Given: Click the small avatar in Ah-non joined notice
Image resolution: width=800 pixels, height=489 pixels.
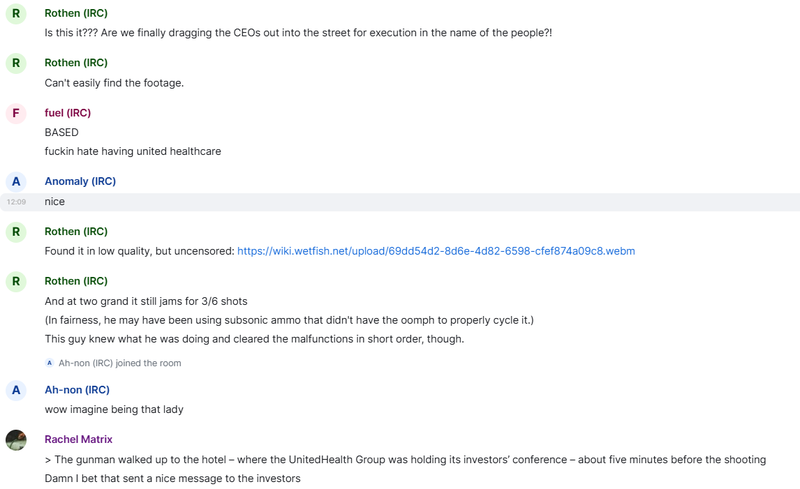Looking at the screenshot, I should click(49, 363).
